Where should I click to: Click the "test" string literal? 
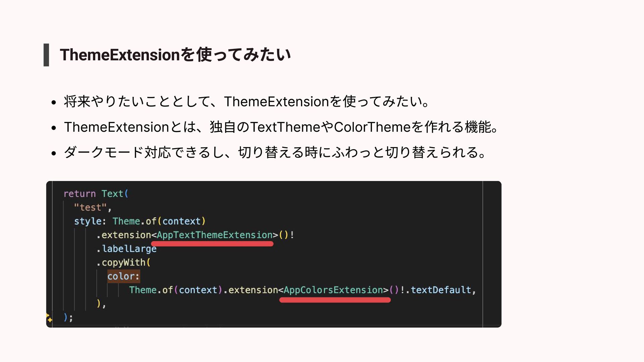(90, 207)
